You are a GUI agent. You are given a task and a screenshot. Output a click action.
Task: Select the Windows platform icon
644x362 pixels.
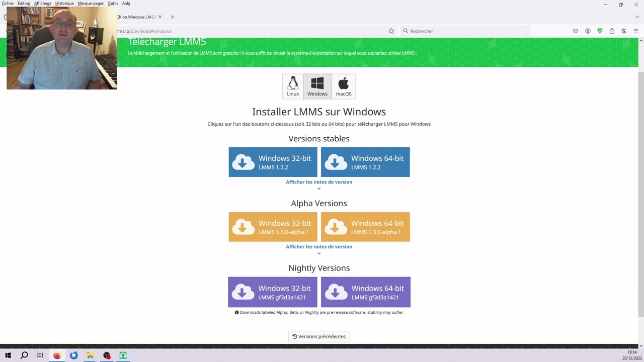click(x=317, y=86)
